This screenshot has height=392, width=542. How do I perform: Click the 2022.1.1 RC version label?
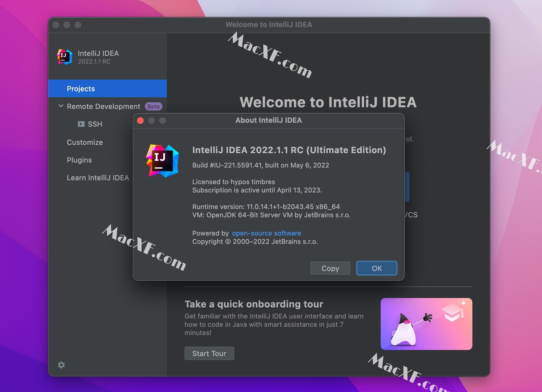[x=94, y=62]
